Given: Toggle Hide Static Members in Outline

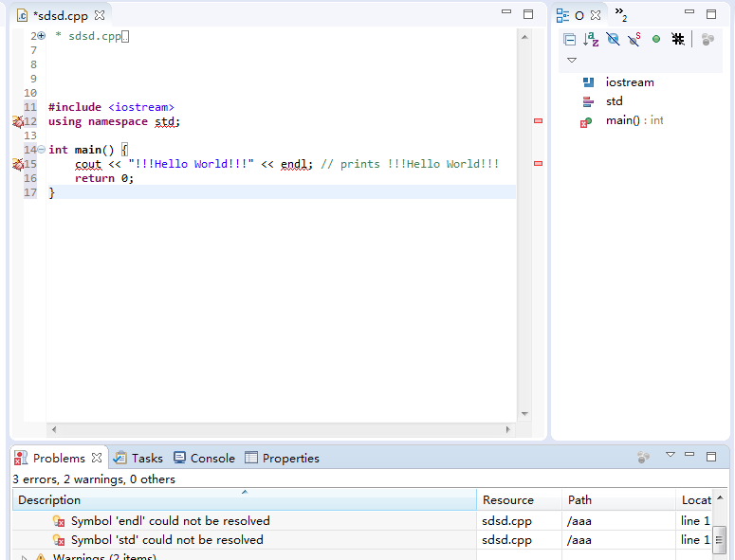Looking at the screenshot, I should tap(634, 40).
